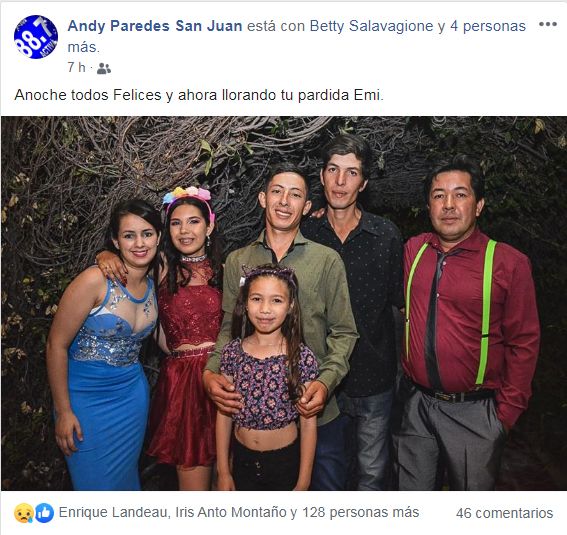Open Andy Paredes San Juan profile
Viewport: 567px width, 535px height.
[x=155, y=26]
